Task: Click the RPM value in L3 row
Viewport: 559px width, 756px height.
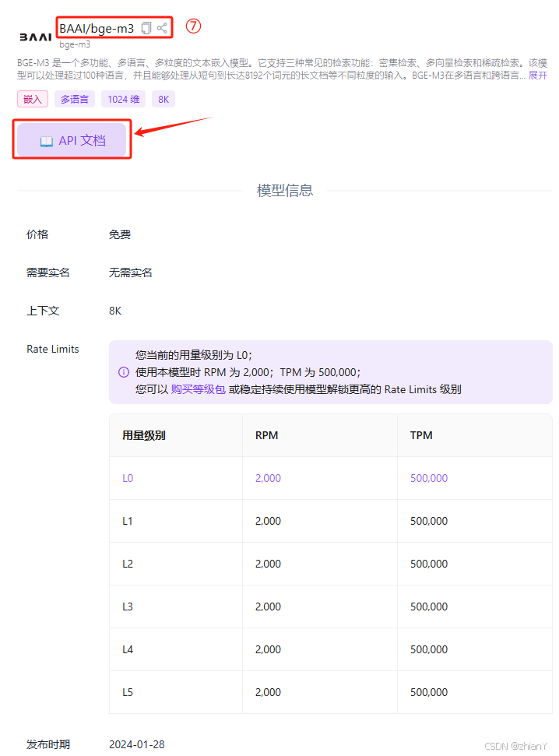Action: (x=268, y=607)
